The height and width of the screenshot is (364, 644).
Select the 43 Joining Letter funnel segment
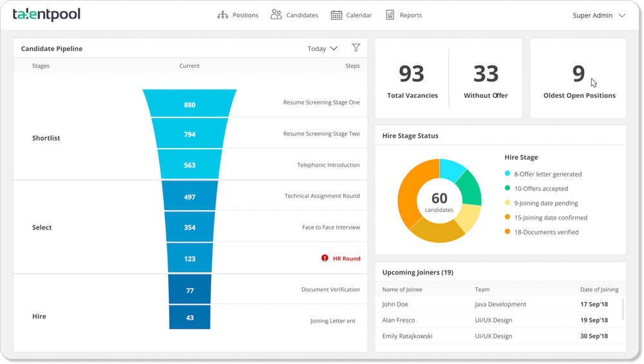tap(189, 318)
